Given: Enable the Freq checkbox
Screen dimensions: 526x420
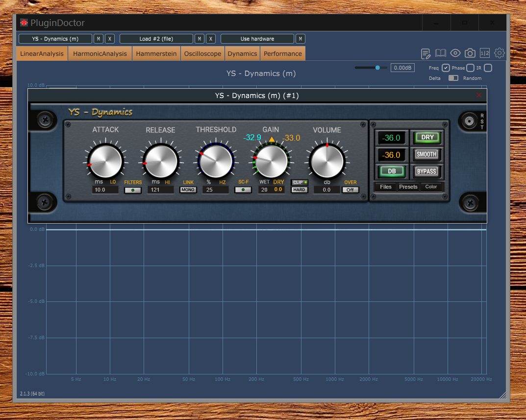Looking at the screenshot, I should (x=446, y=68).
